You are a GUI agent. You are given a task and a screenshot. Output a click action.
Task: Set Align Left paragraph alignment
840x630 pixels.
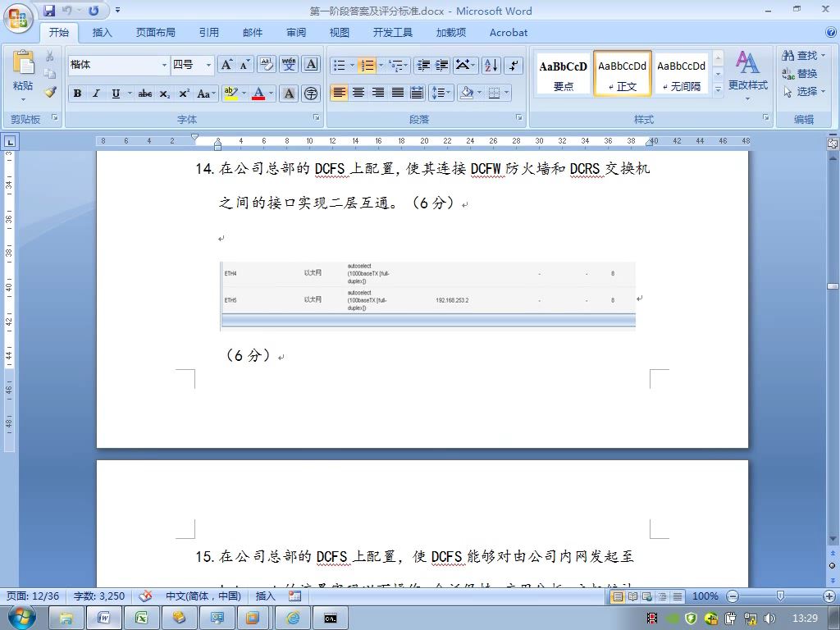(339, 93)
